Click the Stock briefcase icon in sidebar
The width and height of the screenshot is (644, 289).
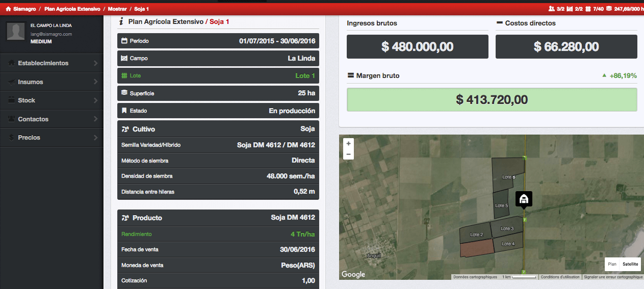click(x=12, y=100)
